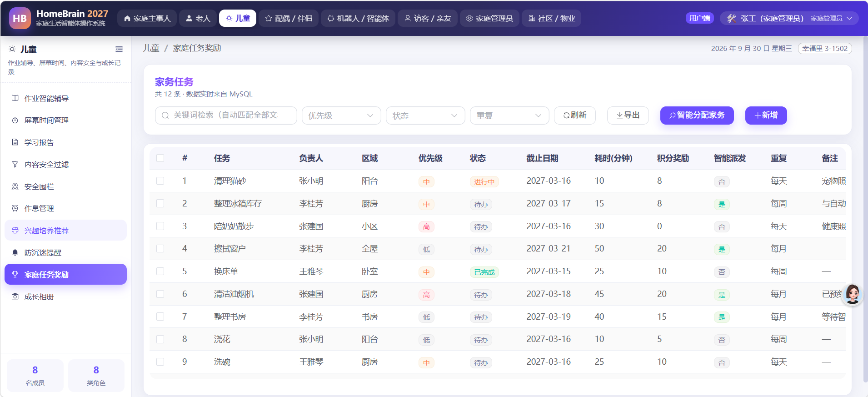Focus the 关键词检索 search input
The width and height of the screenshot is (868, 397).
pyautogui.click(x=226, y=116)
